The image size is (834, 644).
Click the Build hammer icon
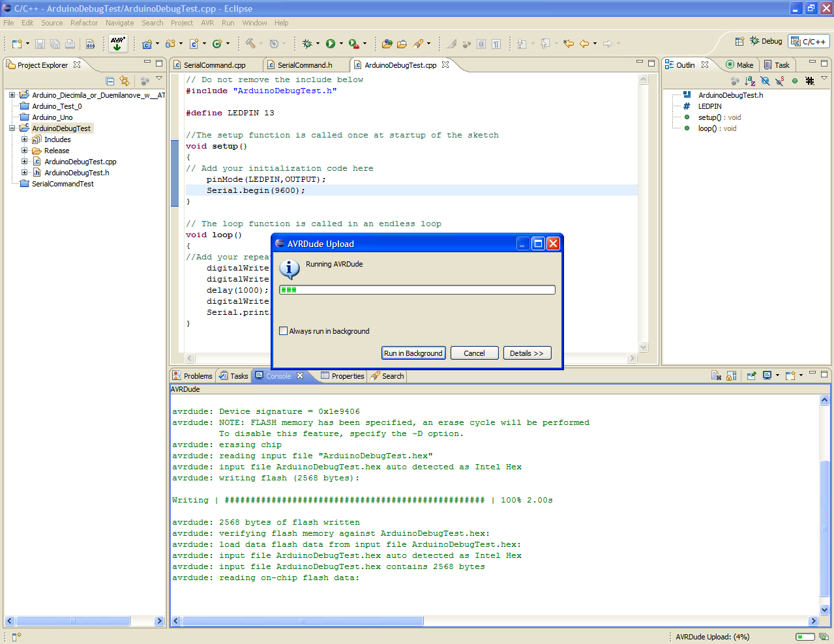(251, 44)
